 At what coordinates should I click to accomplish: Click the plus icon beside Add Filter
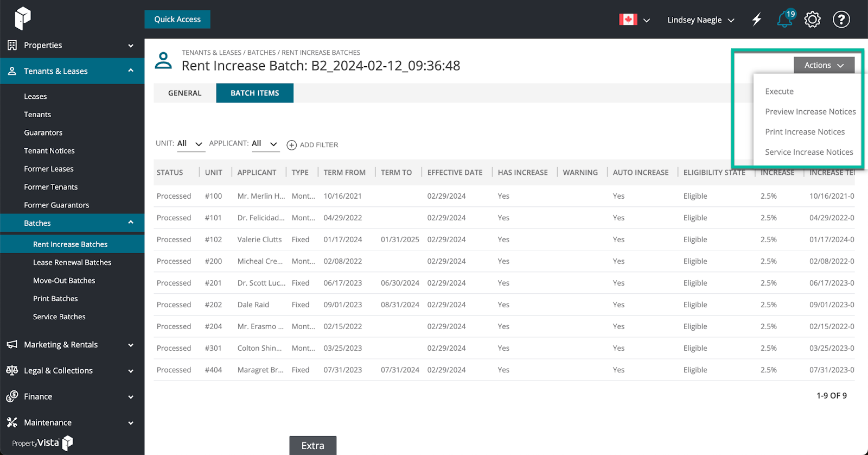click(291, 145)
